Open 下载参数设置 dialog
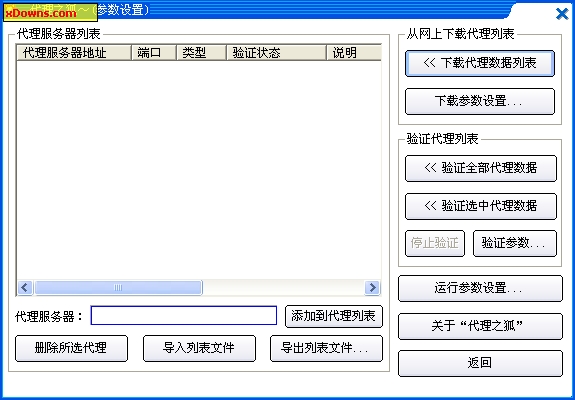Image resolution: width=575 pixels, height=400 pixels. pyautogui.click(x=480, y=101)
